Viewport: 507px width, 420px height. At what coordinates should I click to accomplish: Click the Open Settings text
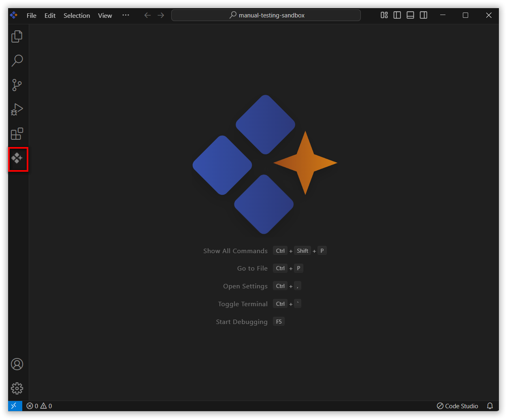tap(245, 286)
